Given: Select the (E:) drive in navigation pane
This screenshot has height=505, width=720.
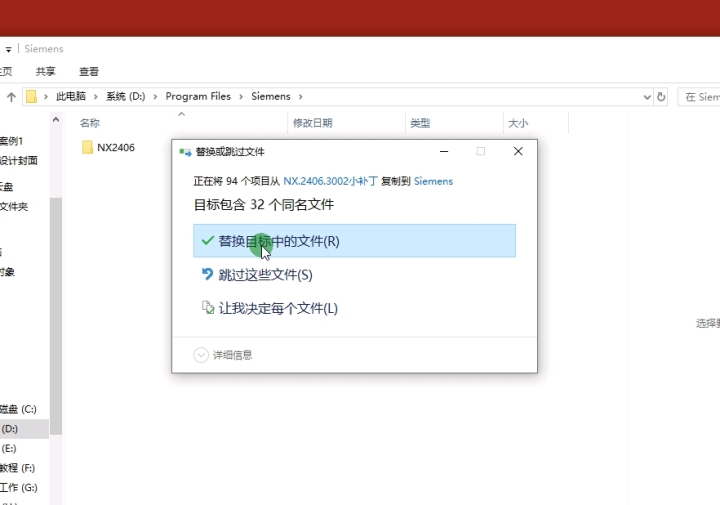Looking at the screenshot, I should click(x=9, y=449).
